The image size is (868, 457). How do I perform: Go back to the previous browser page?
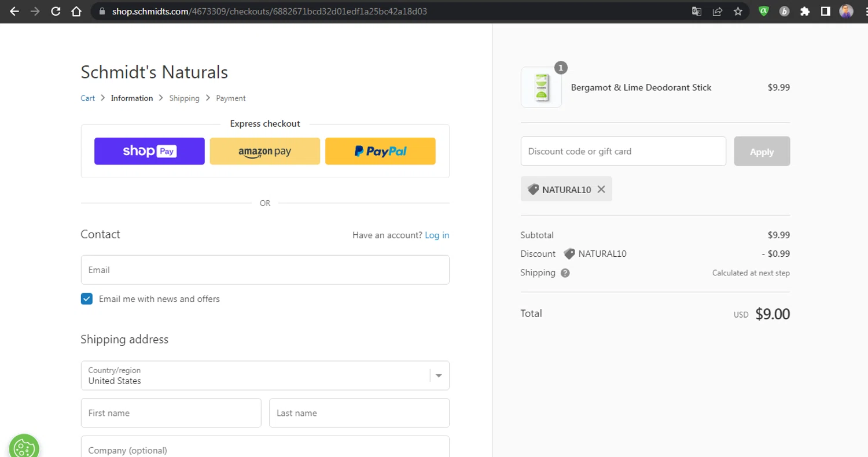[14, 11]
